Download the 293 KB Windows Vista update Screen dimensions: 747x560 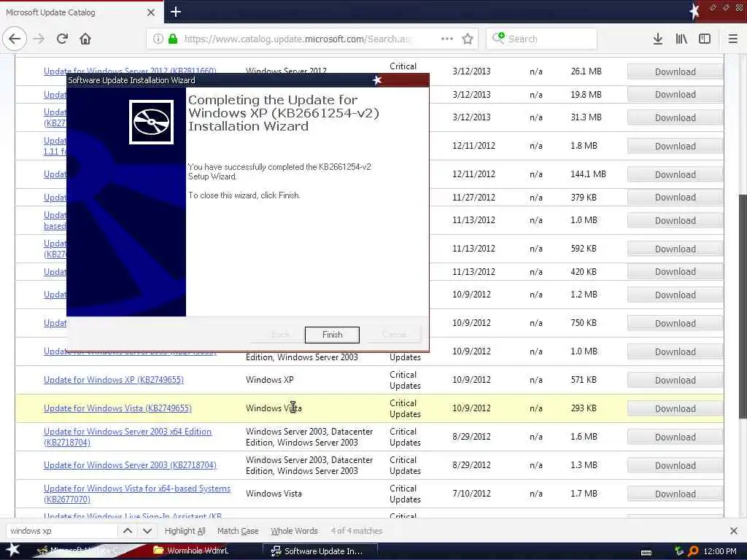pyautogui.click(x=675, y=408)
